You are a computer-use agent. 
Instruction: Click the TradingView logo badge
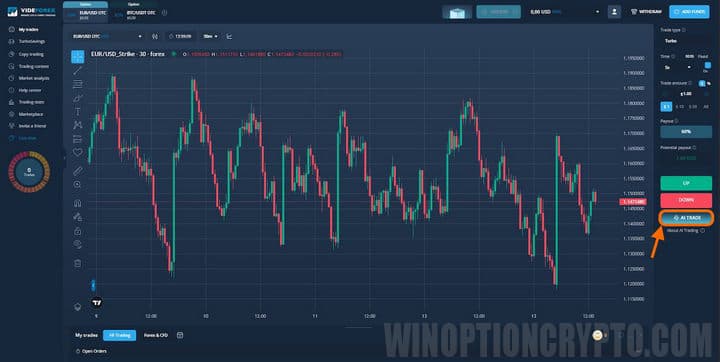coord(96,303)
